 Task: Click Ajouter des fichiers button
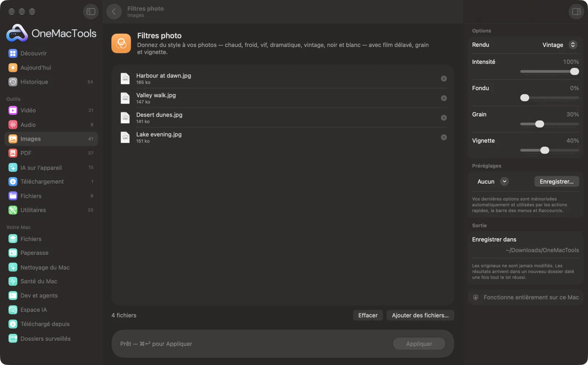pos(420,315)
